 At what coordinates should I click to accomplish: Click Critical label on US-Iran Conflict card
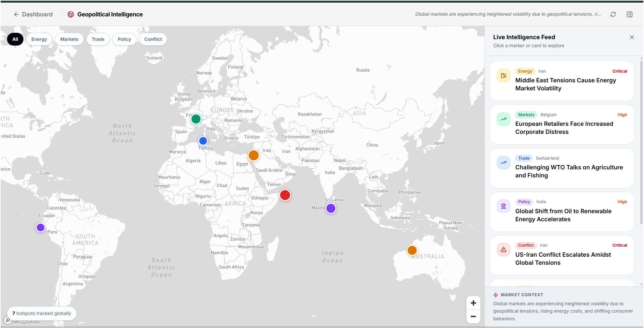coord(620,245)
